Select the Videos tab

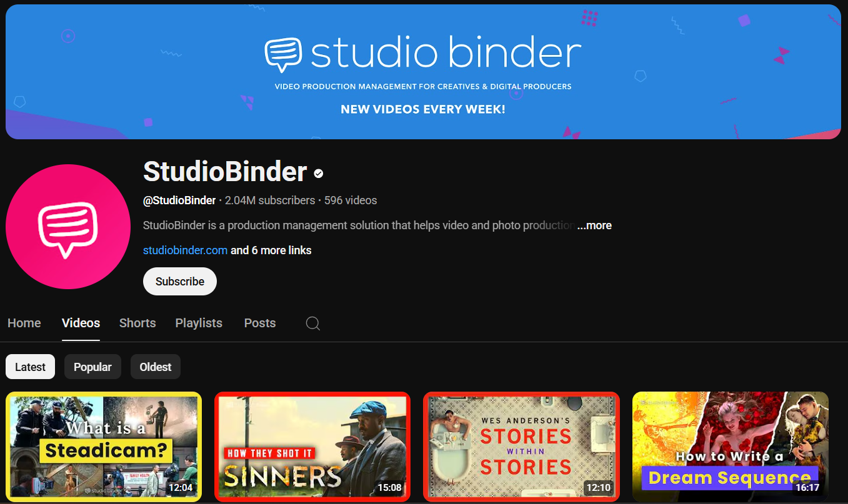click(x=81, y=323)
